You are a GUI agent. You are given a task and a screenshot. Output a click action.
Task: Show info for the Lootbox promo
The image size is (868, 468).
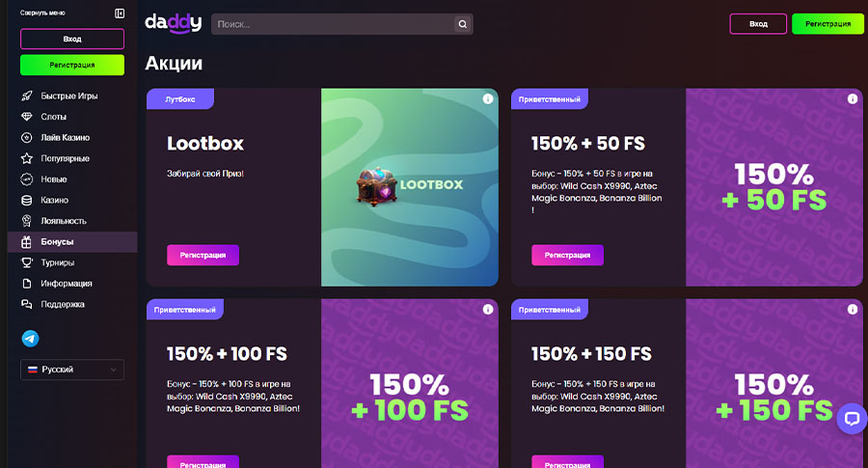click(488, 99)
